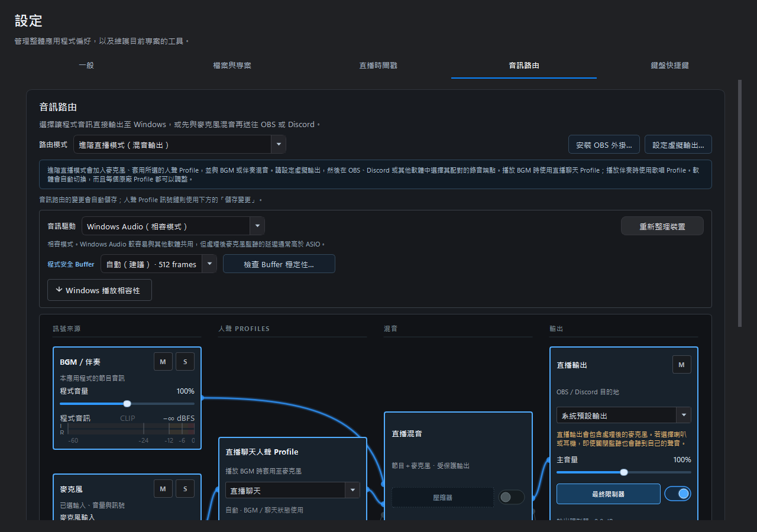This screenshot has height=532, width=757.
Task: Switch to the 一般 tab
Action: pyautogui.click(x=86, y=65)
